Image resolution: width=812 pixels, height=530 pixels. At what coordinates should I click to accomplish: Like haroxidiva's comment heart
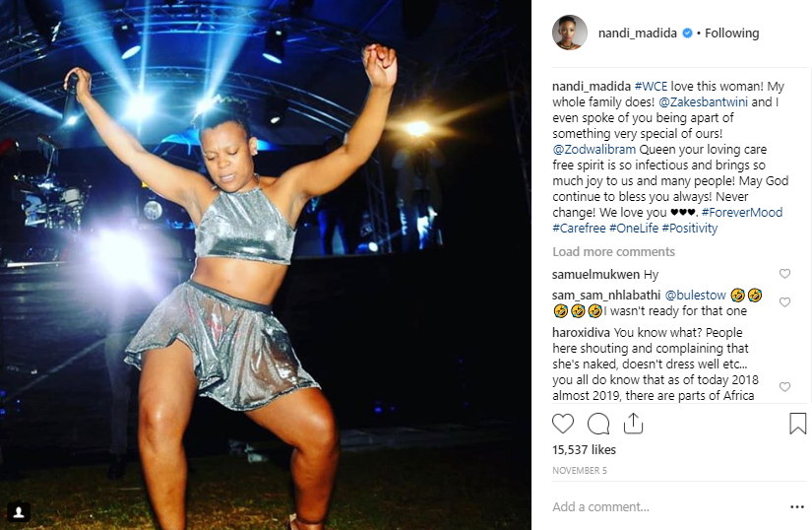[x=784, y=387]
